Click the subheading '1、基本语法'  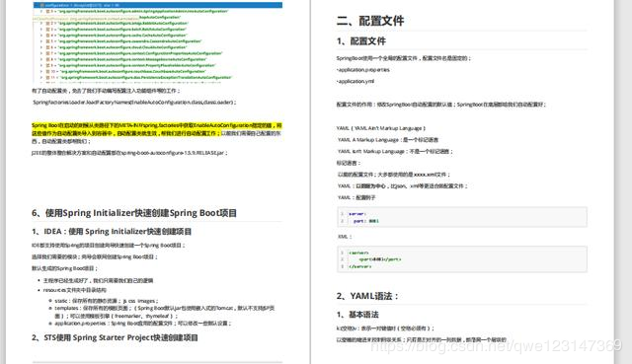coord(357,315)
